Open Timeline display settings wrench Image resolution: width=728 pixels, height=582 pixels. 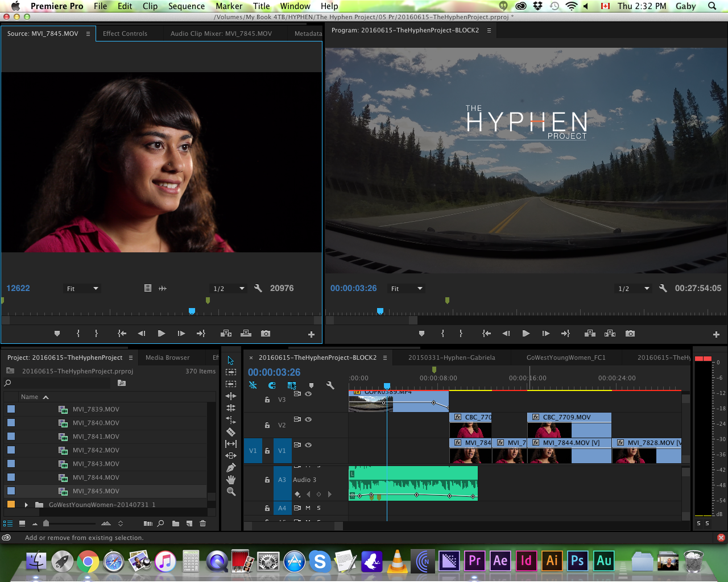(330, 385)
